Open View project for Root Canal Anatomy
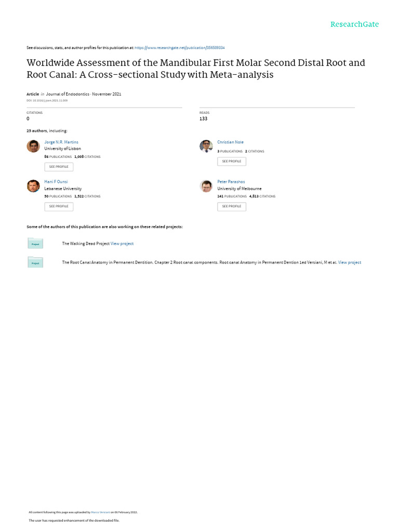 [x=350, y=262]
